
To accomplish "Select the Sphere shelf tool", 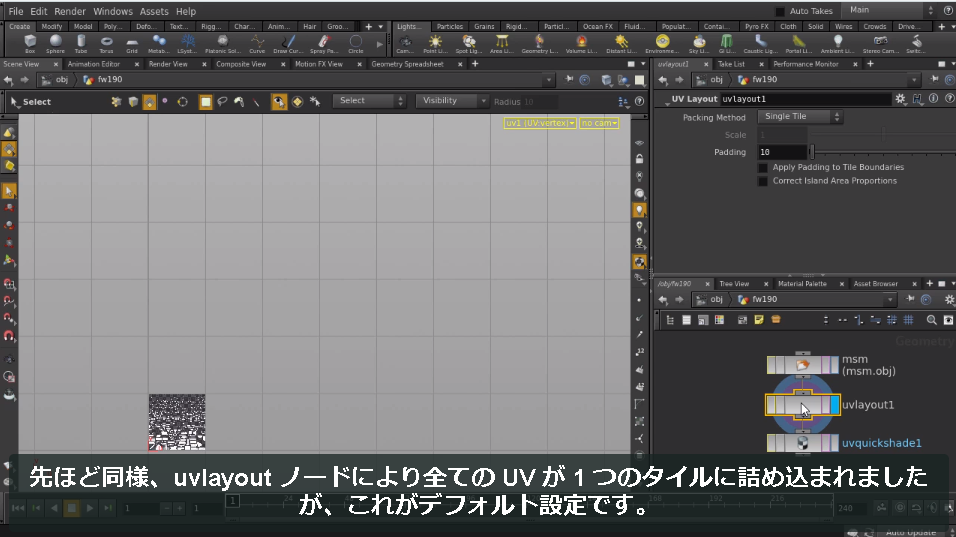I will [55, 43].
